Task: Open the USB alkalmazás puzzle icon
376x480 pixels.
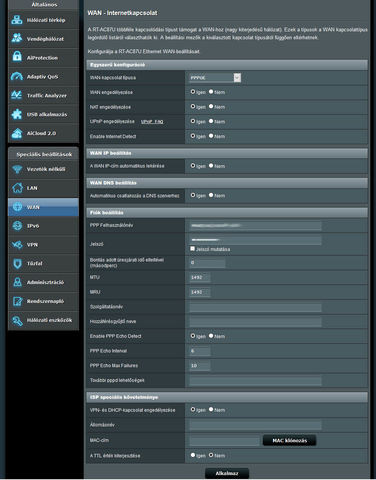Action: pyautogui.click(x=17, y=114)
